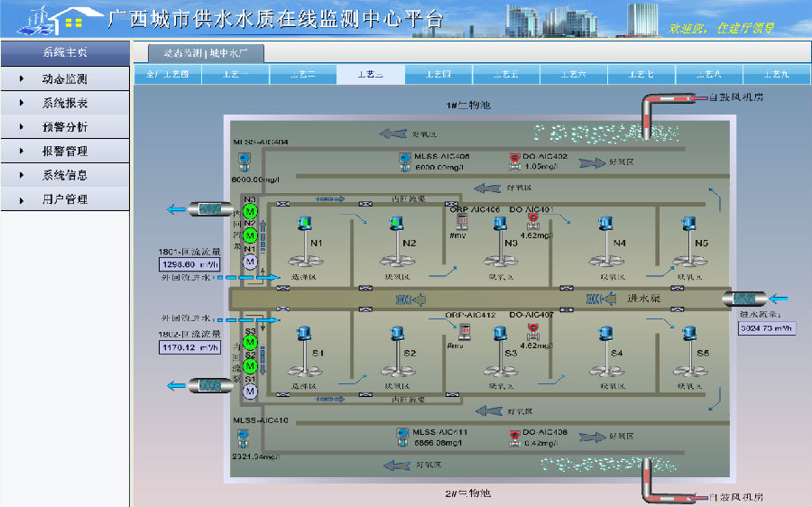Expand the 系统报表 sidebar menu
Viewport: 812px width, 507px height.
(x=64, y=104)
